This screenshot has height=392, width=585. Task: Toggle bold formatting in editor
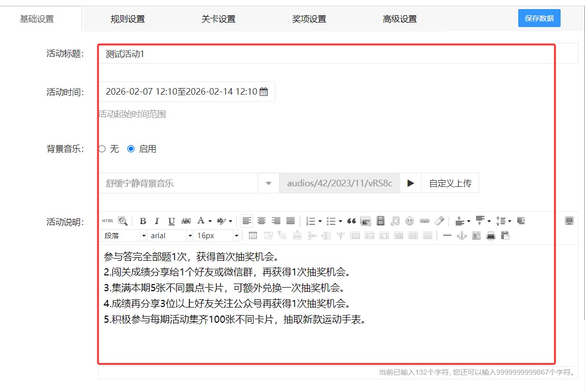coord(143,221)
